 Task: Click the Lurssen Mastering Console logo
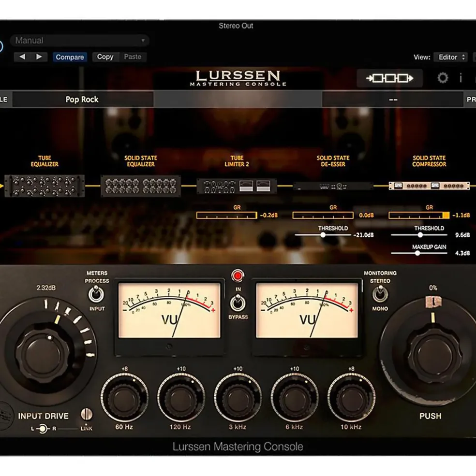pos(238,78)
